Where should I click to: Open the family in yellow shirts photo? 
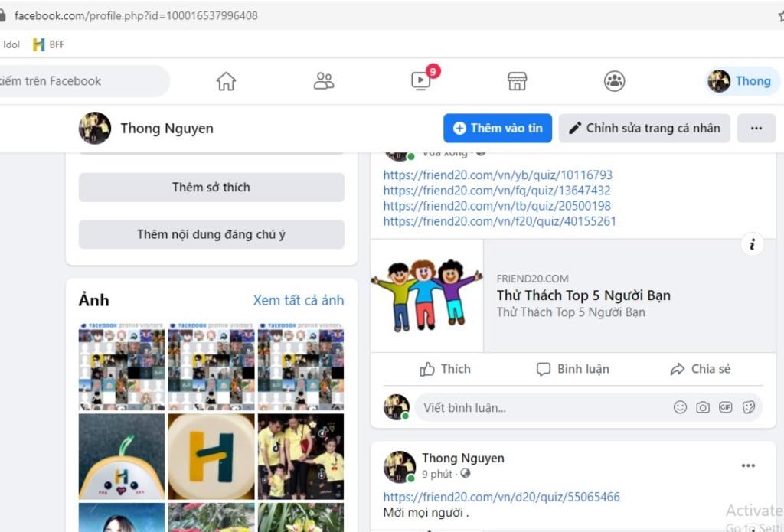coord(301,456)
